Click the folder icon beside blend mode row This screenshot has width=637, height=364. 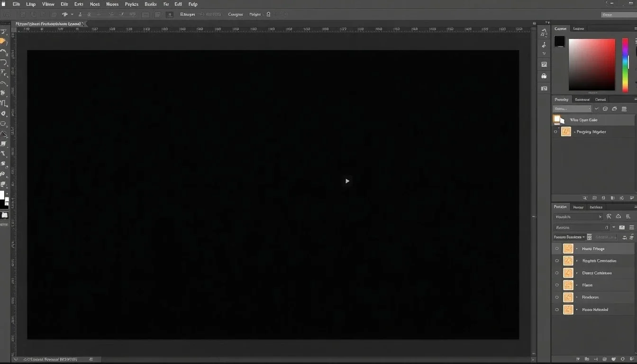(622, 227)
